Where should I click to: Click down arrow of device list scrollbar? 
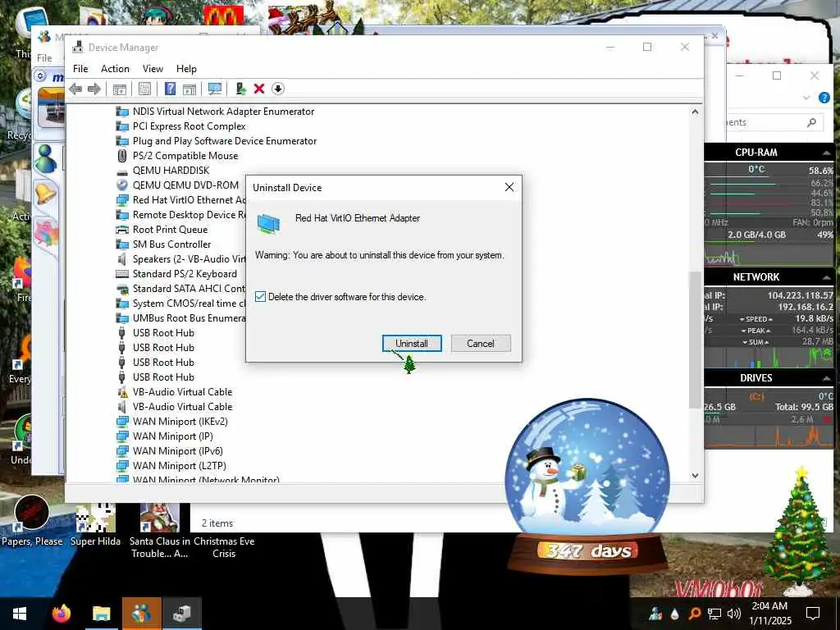tap(695, 475)
